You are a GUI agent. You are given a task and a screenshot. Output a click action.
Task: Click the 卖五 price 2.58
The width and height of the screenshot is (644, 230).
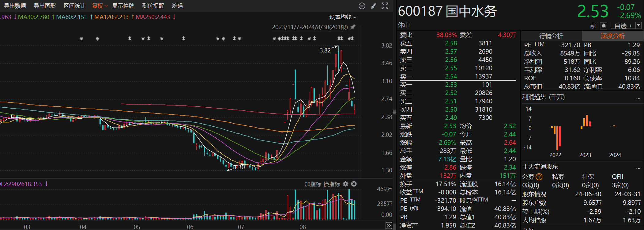pyautogui.click(x=451, y=43)
